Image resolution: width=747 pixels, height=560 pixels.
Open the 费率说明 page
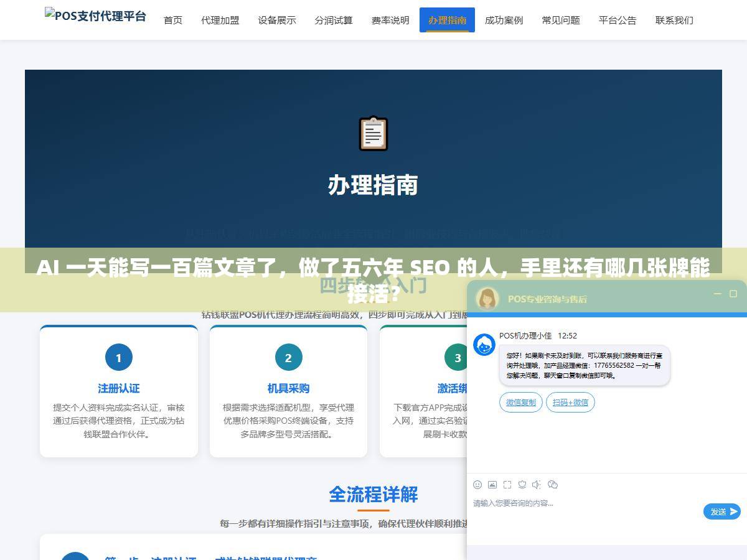(x=390, y=20)
